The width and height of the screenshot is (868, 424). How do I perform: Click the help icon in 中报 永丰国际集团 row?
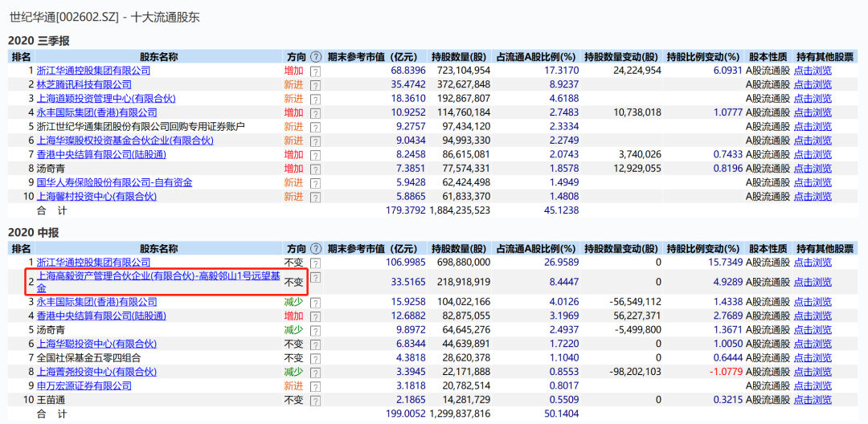(315, 303)
